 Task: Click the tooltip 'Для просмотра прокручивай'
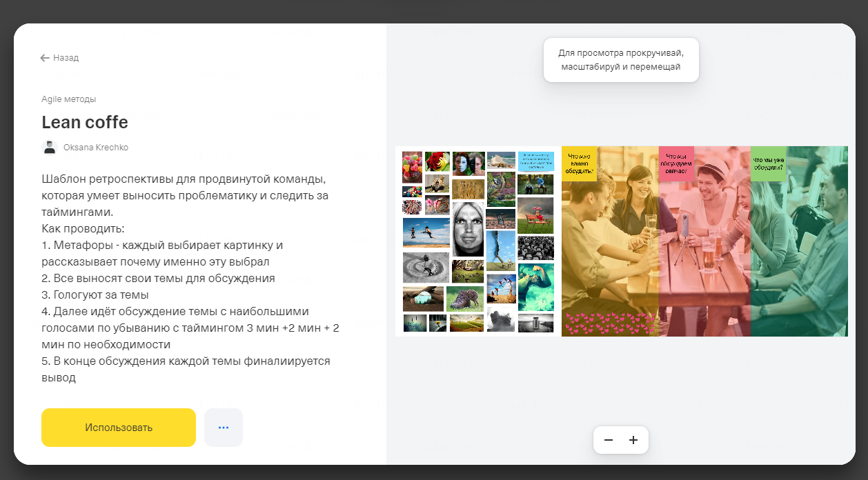coord(621,60)
